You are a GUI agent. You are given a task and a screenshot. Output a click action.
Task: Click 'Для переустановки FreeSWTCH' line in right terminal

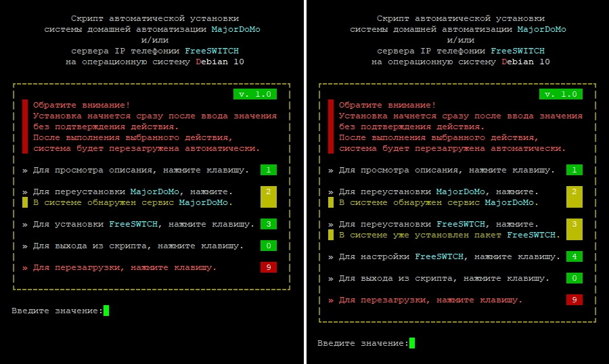click(434, 224)
